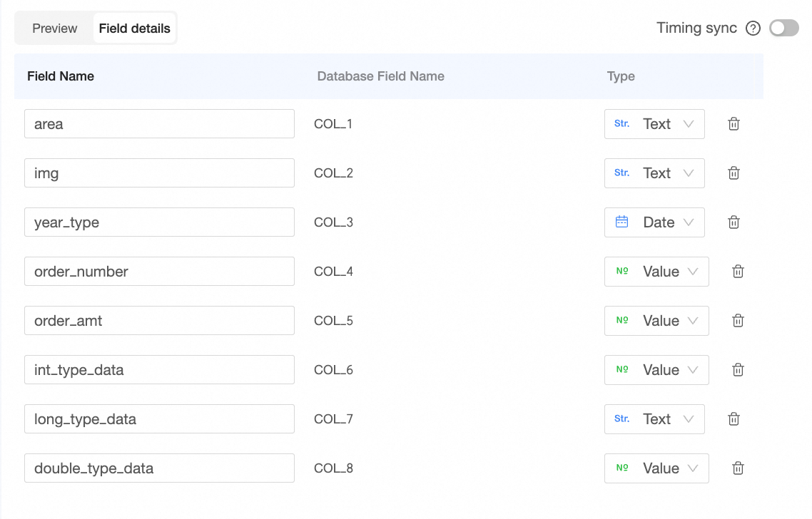Focus the order_amt field name input
The height and width of the screenshot is (519, 812).
(x=159, y=320)
